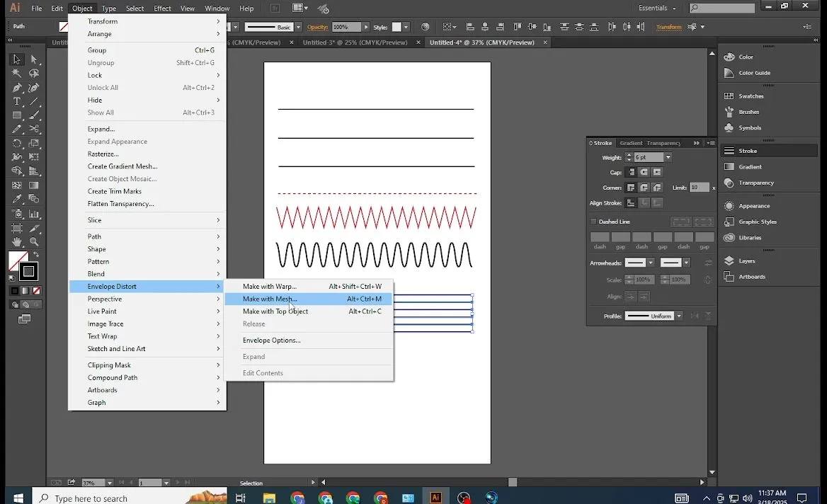Choose Make with Warp menu item
The width and height of the screenshot is (827, 504).
click(309, 286)
